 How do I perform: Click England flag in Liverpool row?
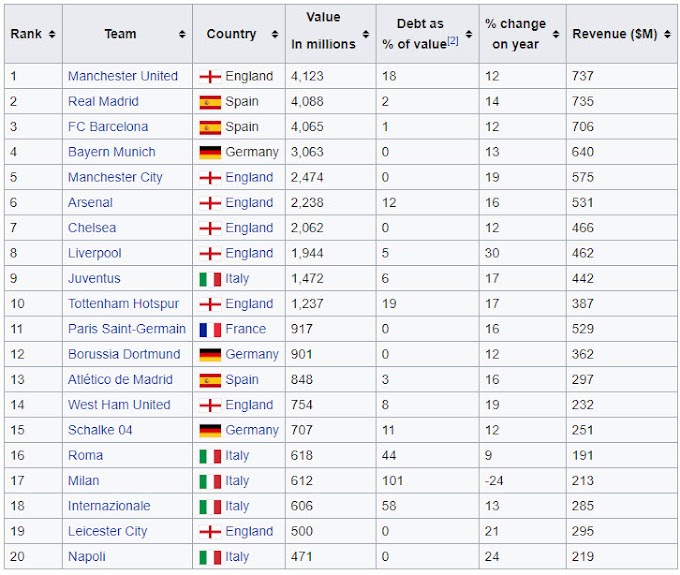(x=210, y=254)
